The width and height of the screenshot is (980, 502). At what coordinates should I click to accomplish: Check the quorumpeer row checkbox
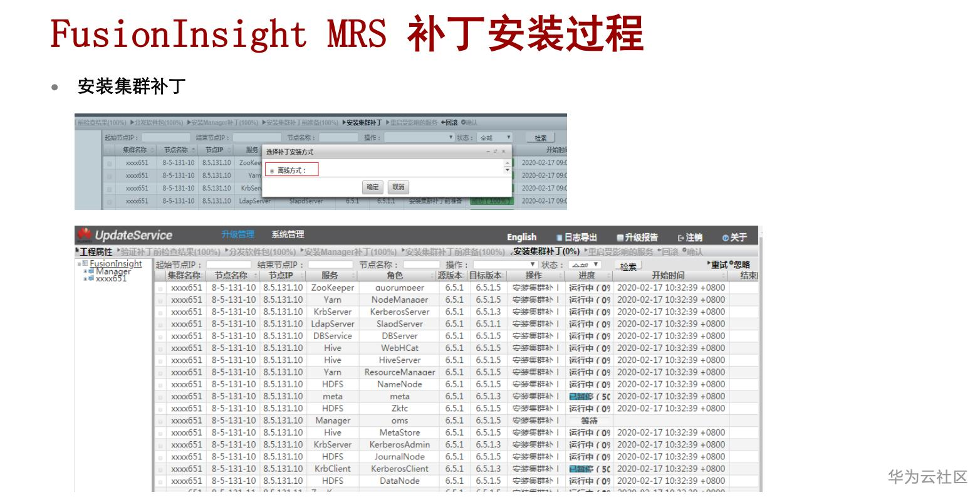tap(160, 288)
